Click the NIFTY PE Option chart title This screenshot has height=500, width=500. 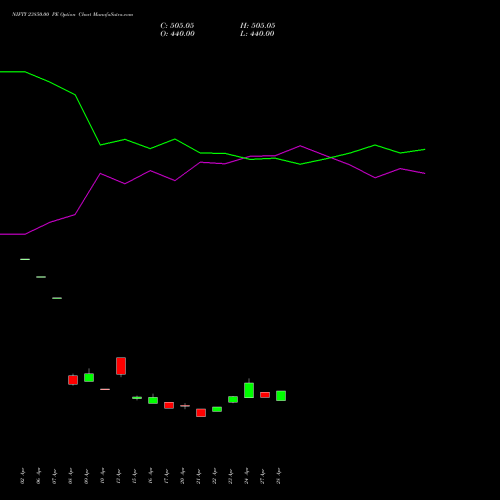click(73, 14)
